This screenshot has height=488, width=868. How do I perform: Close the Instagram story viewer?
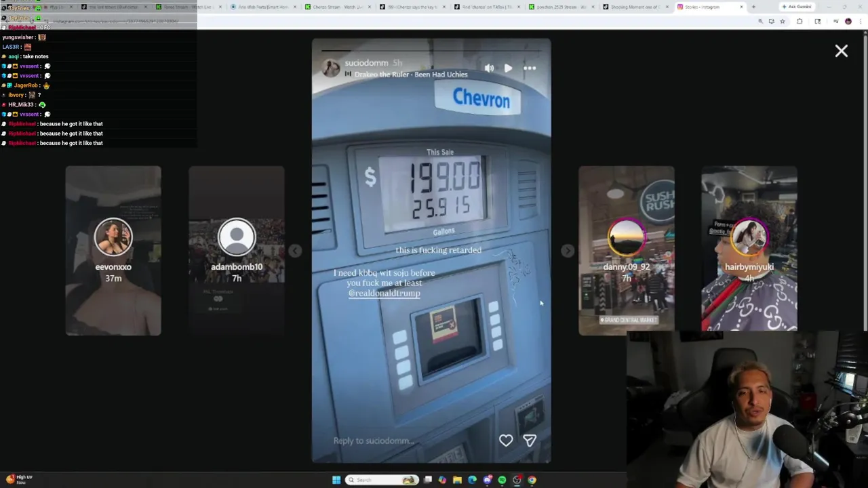point(841,51)
